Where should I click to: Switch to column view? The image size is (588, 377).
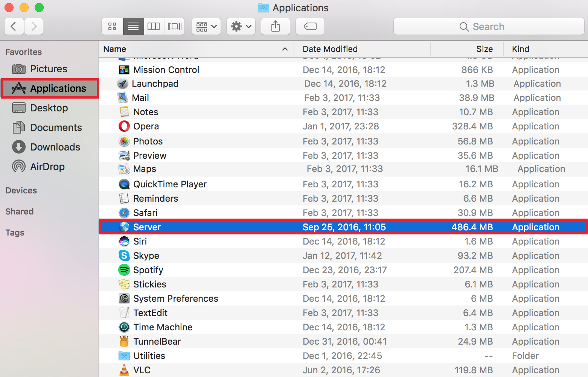(154, 26)
